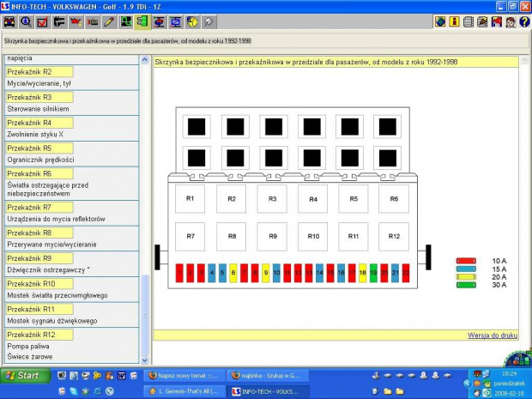The image size is (532, 399).
Task: Select Przekaźnik R2 in the relay list
Action: click(39, 72)
